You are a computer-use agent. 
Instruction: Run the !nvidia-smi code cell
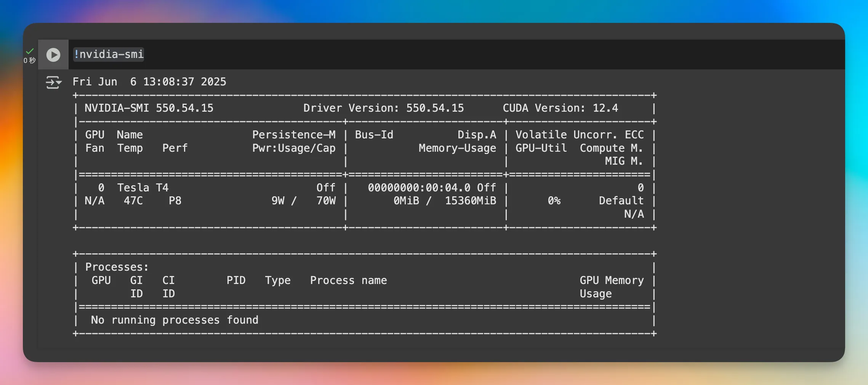point(53,55)
